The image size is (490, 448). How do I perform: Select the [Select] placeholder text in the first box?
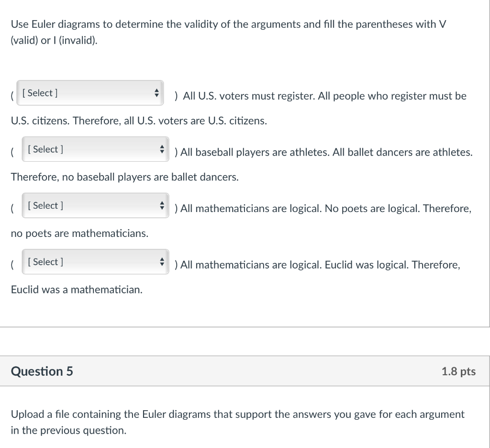[40, 93]
